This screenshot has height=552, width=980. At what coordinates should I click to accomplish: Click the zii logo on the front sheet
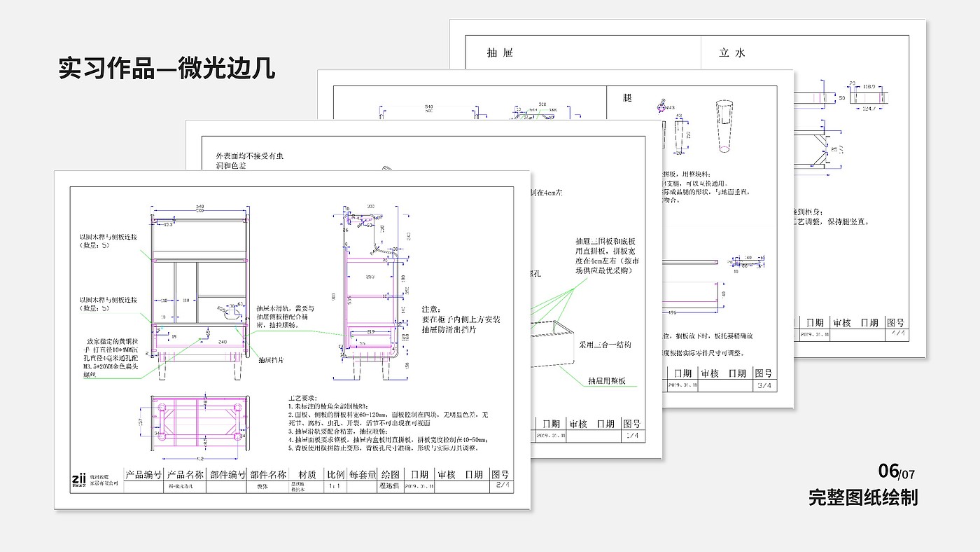point(78,479)
